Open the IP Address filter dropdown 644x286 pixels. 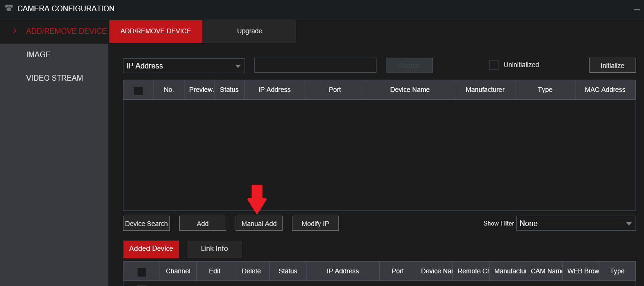click(184, 66)
